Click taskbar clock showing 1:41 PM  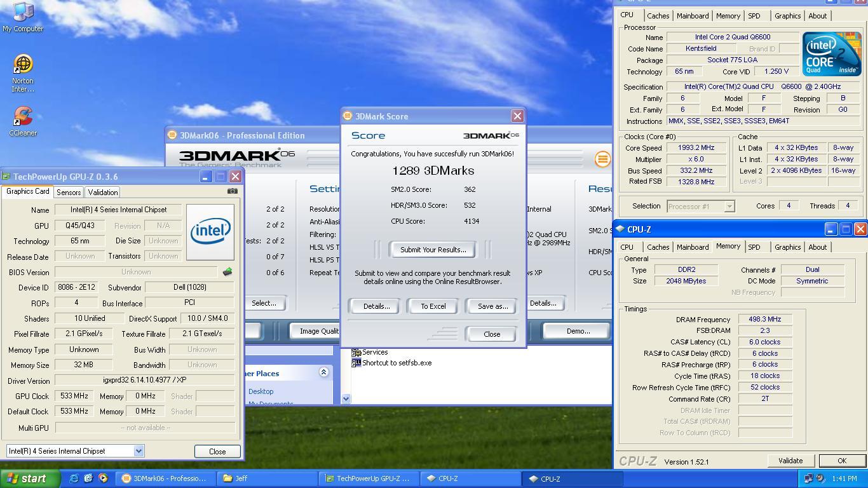point(844,478)
